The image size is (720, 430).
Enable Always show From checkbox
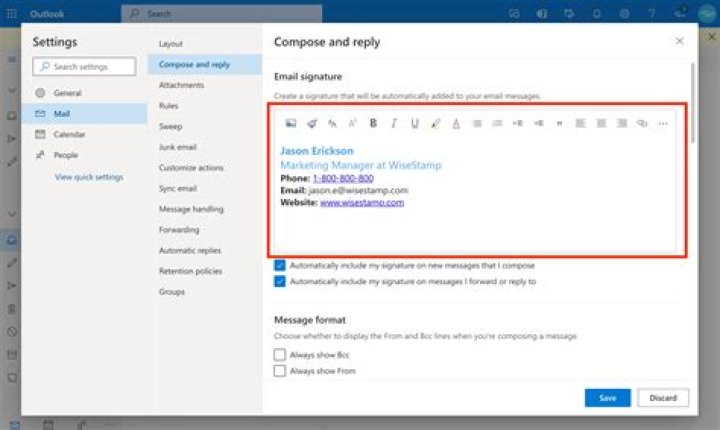[x=280, y=371]
